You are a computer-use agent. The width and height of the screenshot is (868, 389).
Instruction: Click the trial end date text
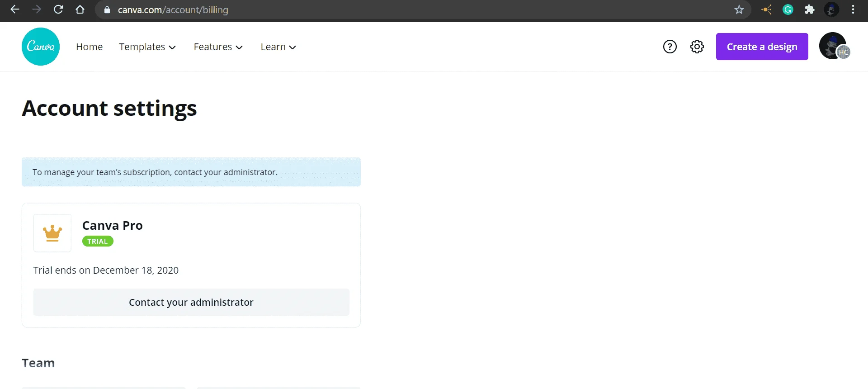tap(106, 270)
